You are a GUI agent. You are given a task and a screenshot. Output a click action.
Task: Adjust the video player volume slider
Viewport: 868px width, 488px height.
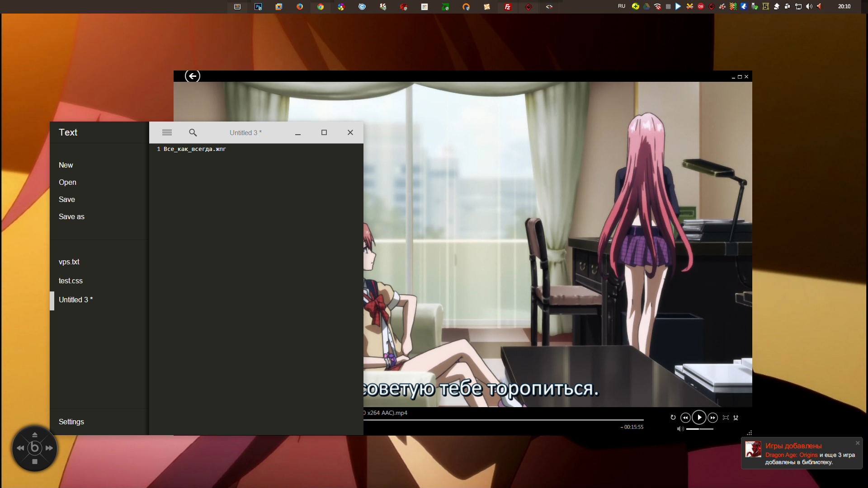click(699, 429)
